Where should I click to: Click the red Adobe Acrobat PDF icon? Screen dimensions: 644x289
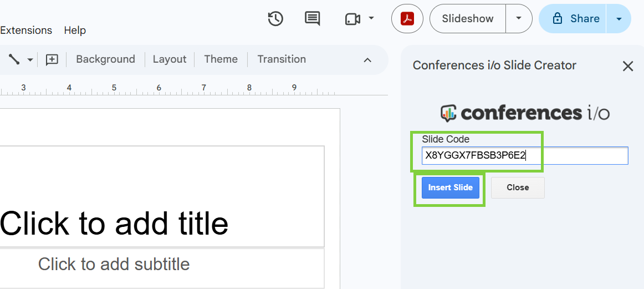tap(407, 18)
